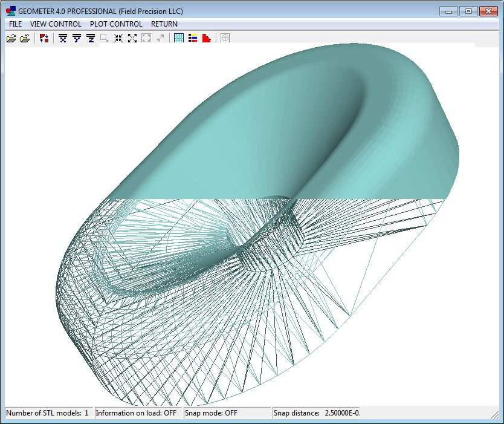504x424 pixels.
Task: Click the first open-folder toolbar icon
Action: click(x=11, y=39)
